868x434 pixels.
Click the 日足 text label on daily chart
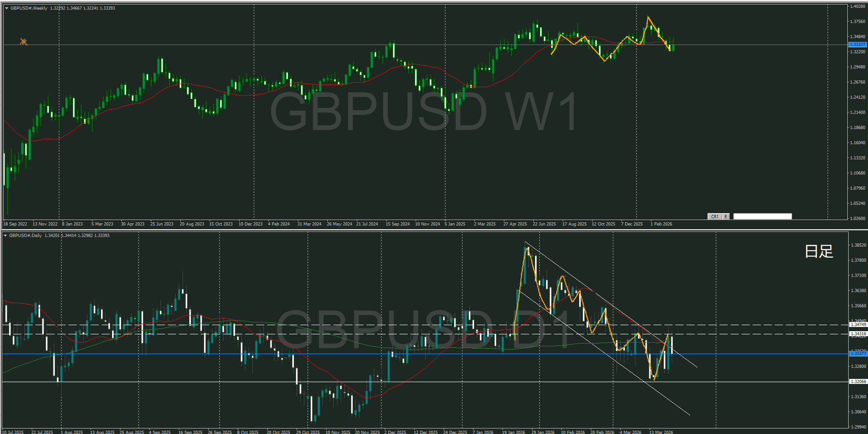tap(819, 251)
